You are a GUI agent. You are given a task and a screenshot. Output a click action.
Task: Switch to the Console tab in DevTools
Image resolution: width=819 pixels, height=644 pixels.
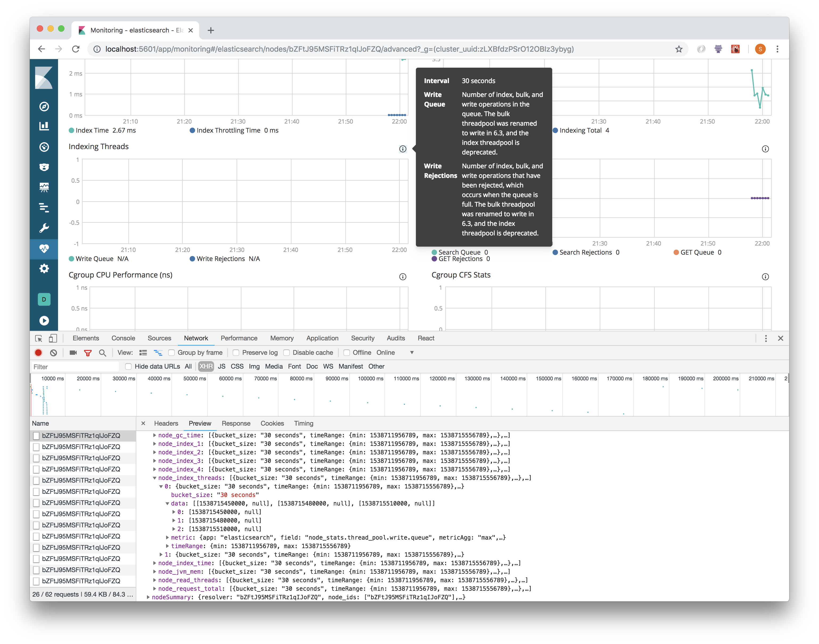(123, 338)
